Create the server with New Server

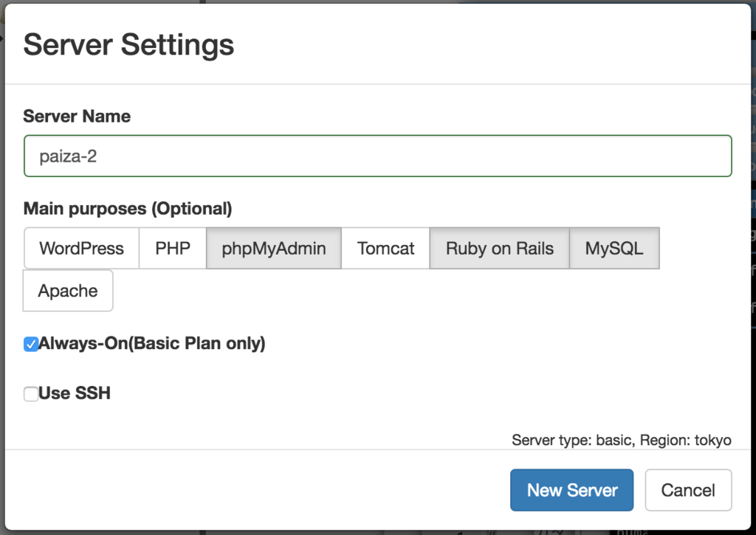pyautogui.click(x=571, y=490)
